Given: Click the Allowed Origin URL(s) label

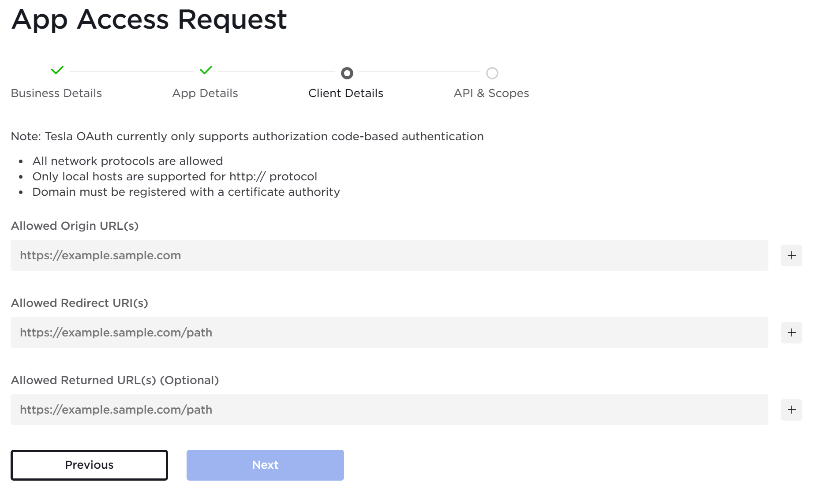Looking at the screenshot, I should (75, 226).
